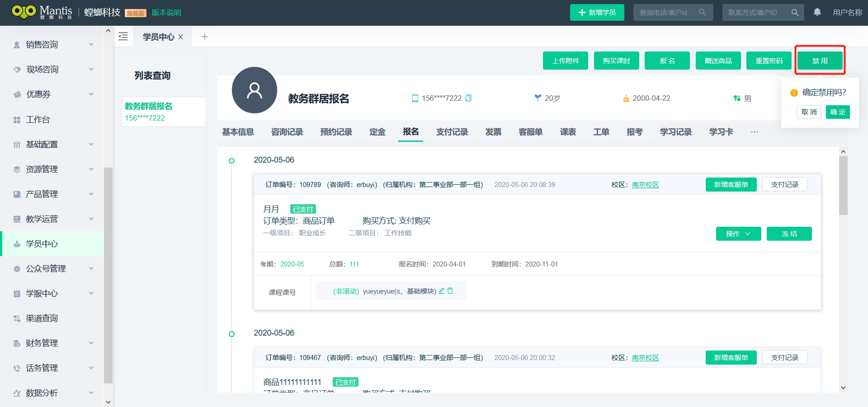The width and height of the screenshot is (868, 407).
Task: Click the content area vertical scrollbar thumb
Action: (843, 186)
